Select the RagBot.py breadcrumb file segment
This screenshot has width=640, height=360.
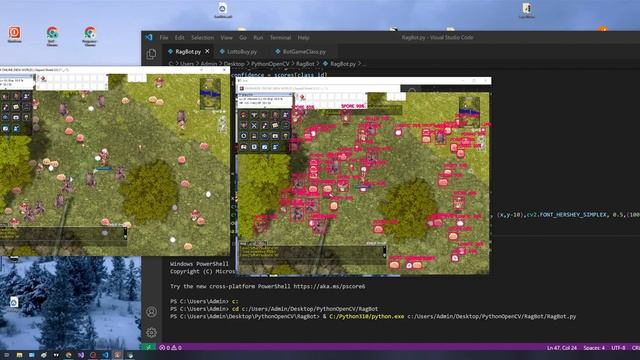(x=343, y=64)
